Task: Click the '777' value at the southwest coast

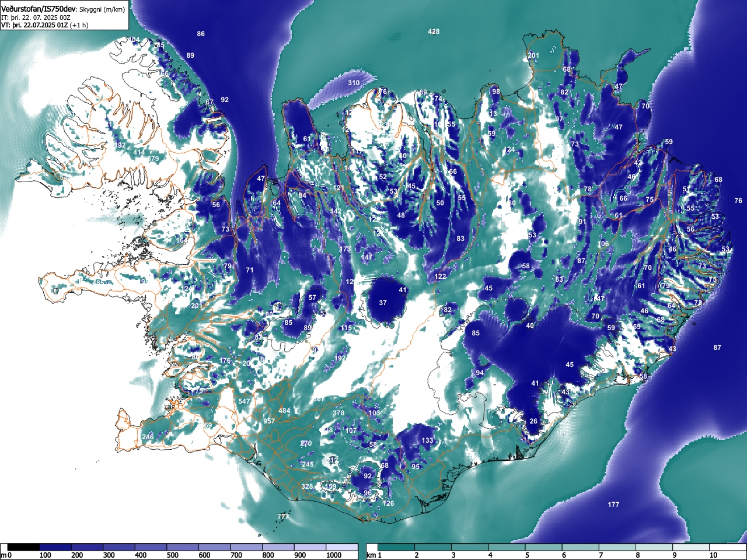Action: [283, 517]
